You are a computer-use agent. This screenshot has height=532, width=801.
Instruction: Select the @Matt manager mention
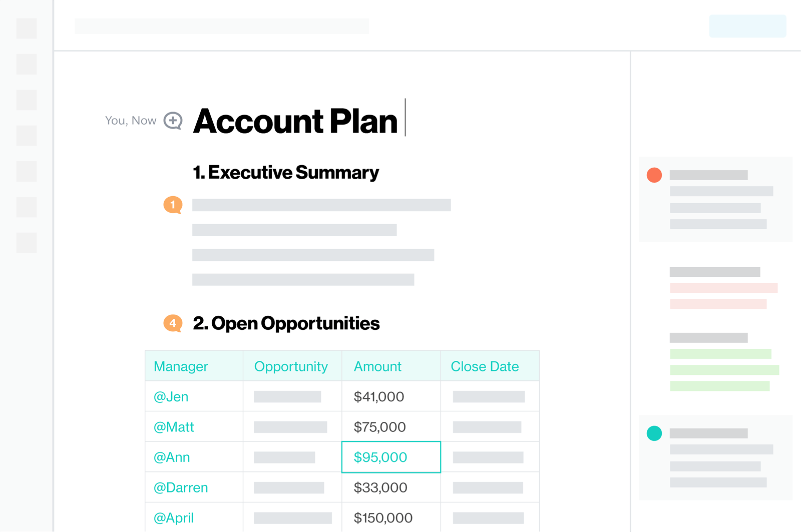(x=174, y=427)
